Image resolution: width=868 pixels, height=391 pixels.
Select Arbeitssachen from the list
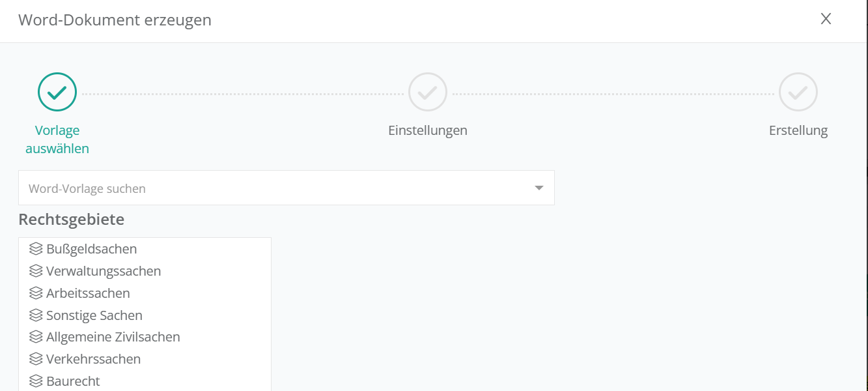[x=88, y=293]
